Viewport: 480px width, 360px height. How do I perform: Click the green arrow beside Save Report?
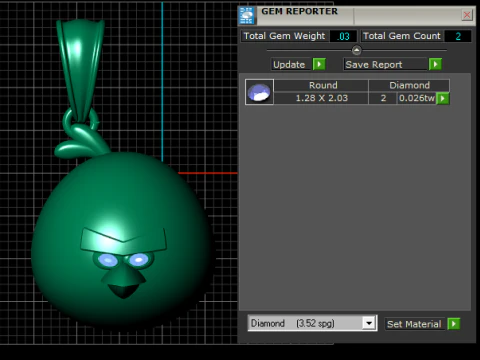tap(435, 64)
